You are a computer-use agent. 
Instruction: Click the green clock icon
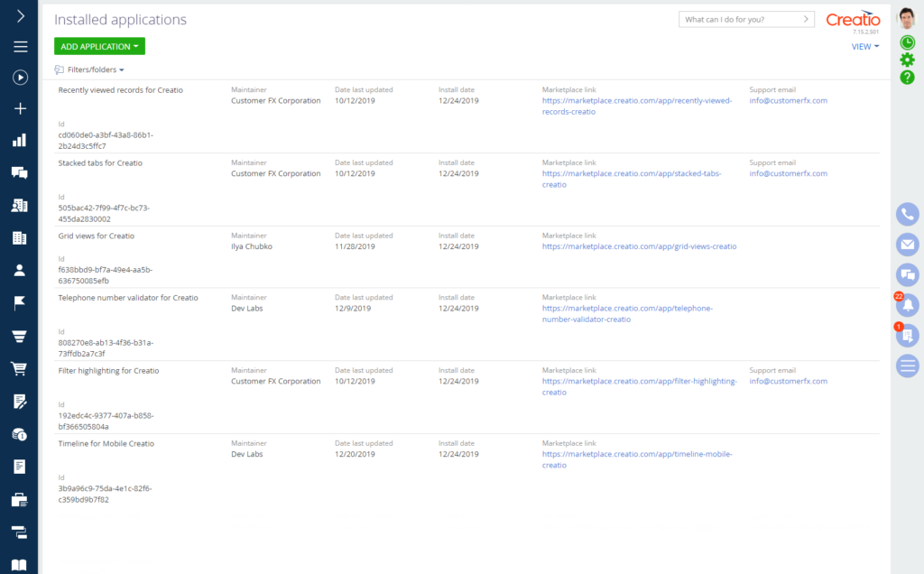[x=908, y=42]
